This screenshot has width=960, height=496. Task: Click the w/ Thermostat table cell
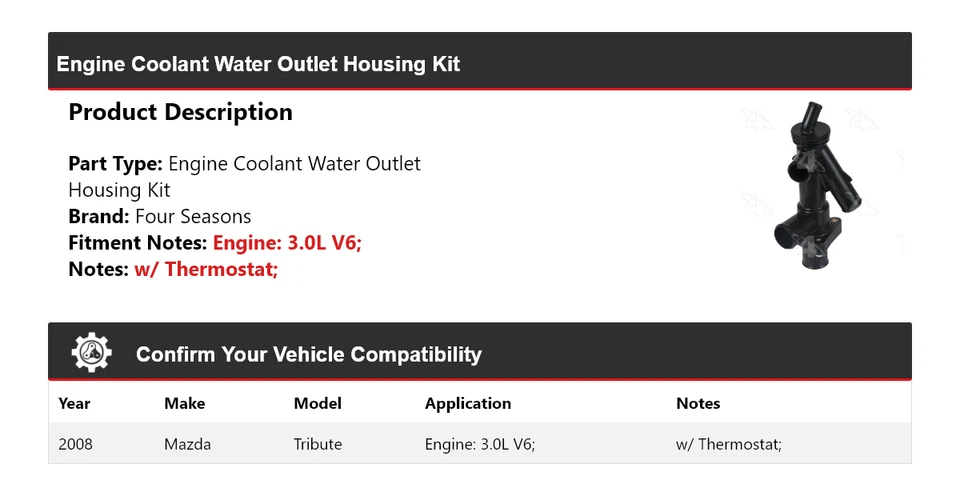728,444
